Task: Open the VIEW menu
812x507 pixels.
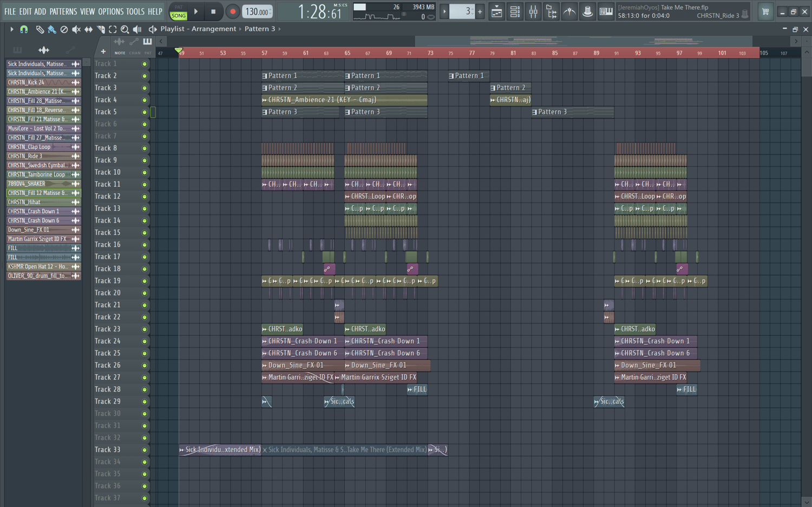Action: click(87, 11)
